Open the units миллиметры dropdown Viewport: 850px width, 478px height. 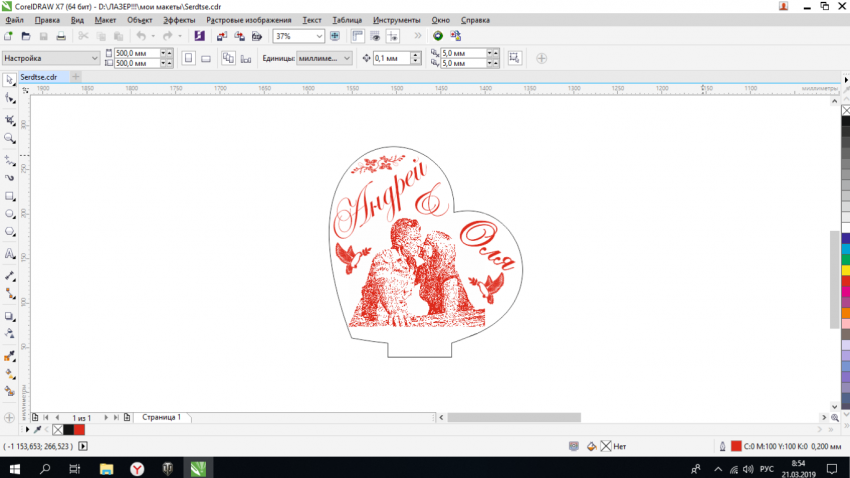pos(347,59)
